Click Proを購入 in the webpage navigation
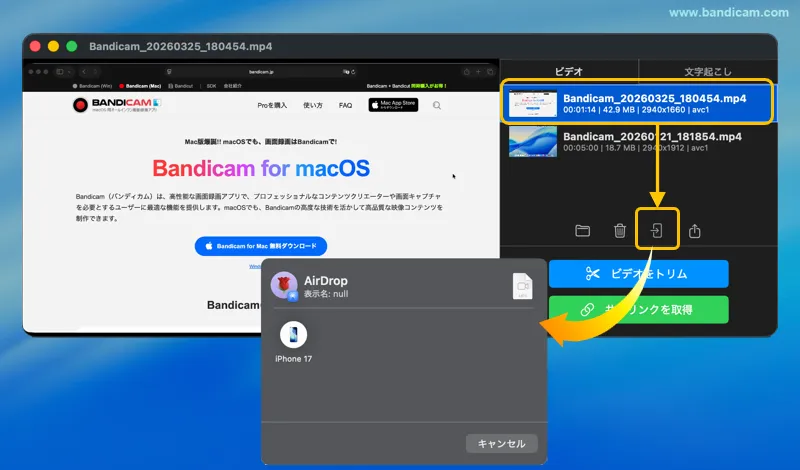 (272, 105)
